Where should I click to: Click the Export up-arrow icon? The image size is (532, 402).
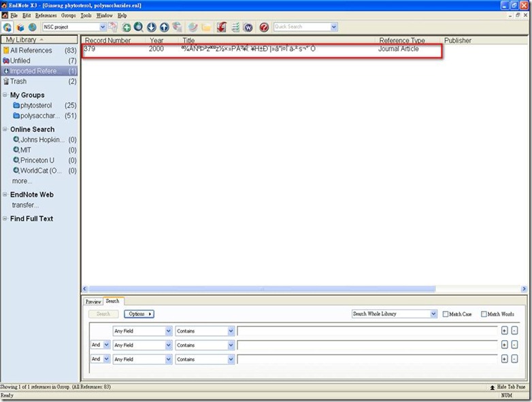tap(164, 27)
